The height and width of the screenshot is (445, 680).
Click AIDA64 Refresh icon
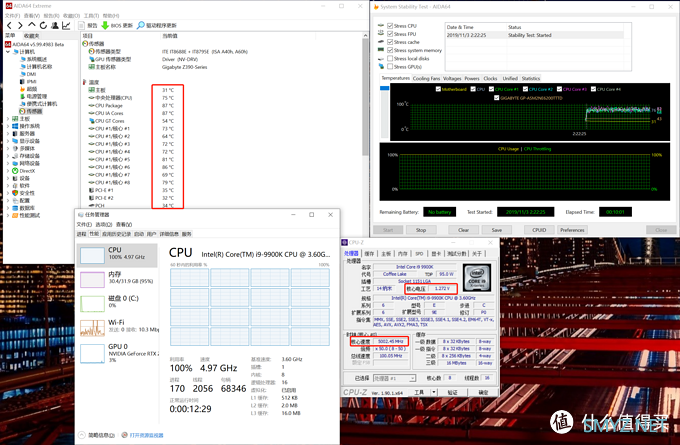(43, 26)
